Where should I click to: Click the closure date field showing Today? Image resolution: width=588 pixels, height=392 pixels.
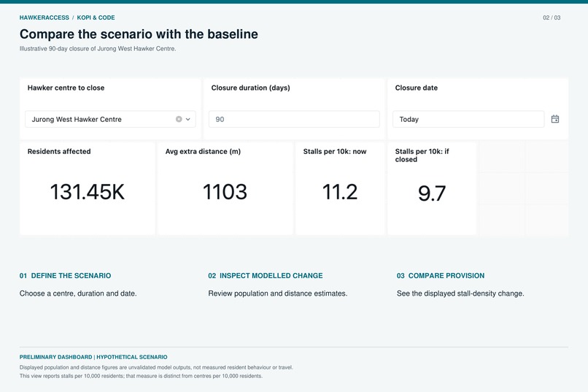pos(468,119)
